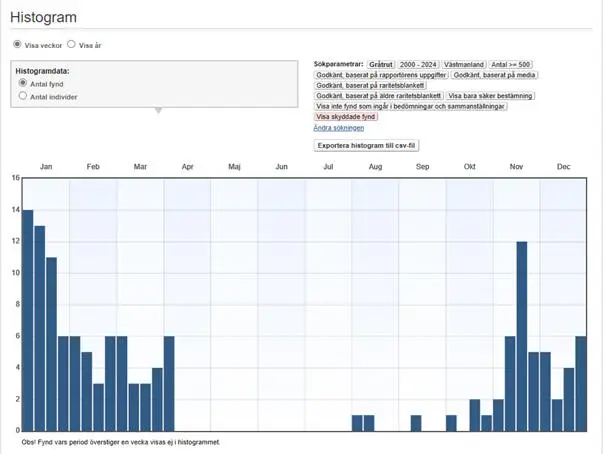Click the "Antal >= 500" parameter tag
This screenshot has height=454, width=603.
(x=512, y=64)
